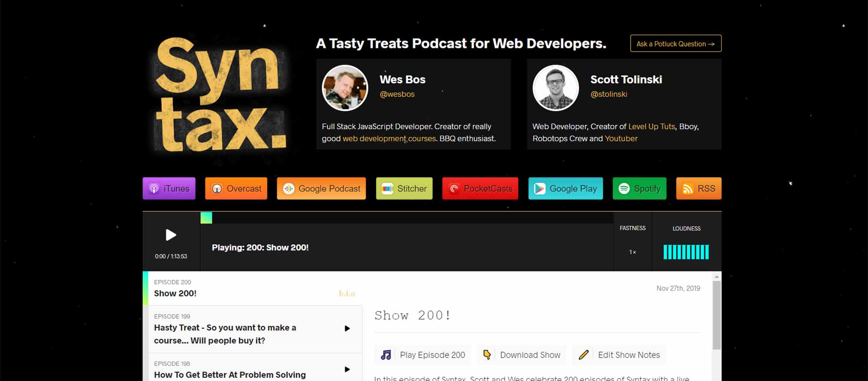Play the current episode in player
The width and height of the screenshot is (868, 381).
(x=171, y=235)
